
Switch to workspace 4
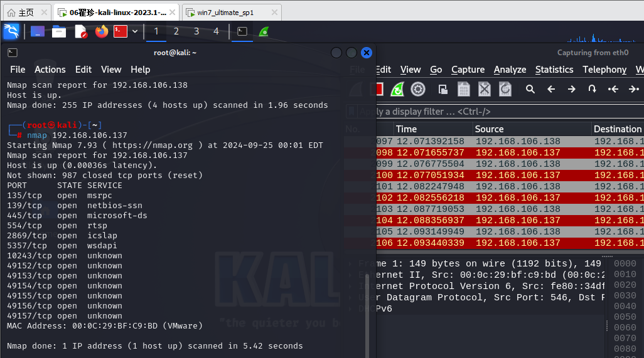pyautogui.click(x=216, y=31)
